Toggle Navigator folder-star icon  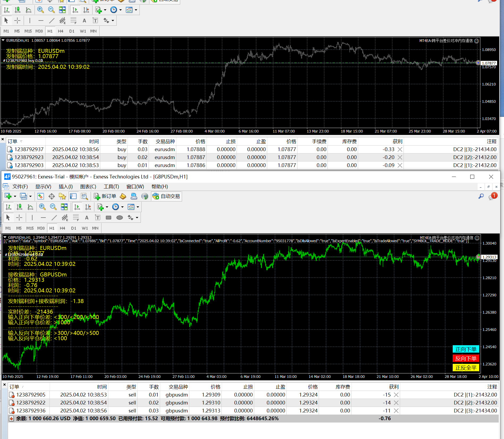[x=62, y=196]
